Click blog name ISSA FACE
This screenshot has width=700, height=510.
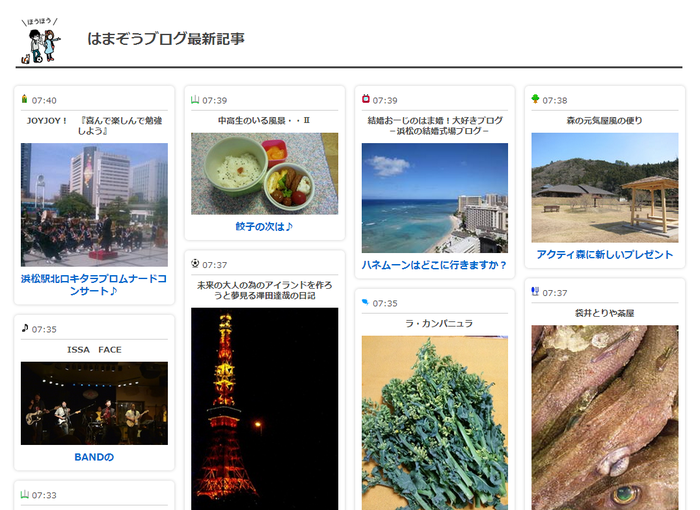[x=94, y=350]
